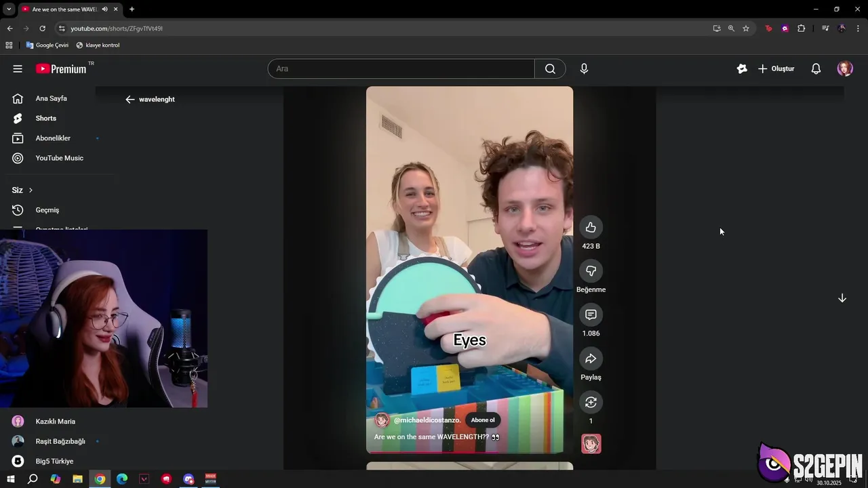This screenshot has height=488, width=868.
Task: Open Google Çeviri bookmark
Action: pos(47,45)
